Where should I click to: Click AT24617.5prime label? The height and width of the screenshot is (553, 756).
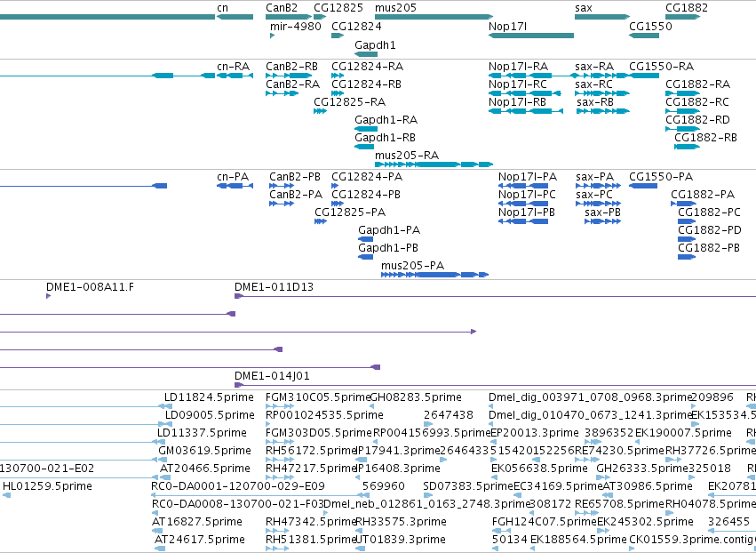(x=200, y=540)
